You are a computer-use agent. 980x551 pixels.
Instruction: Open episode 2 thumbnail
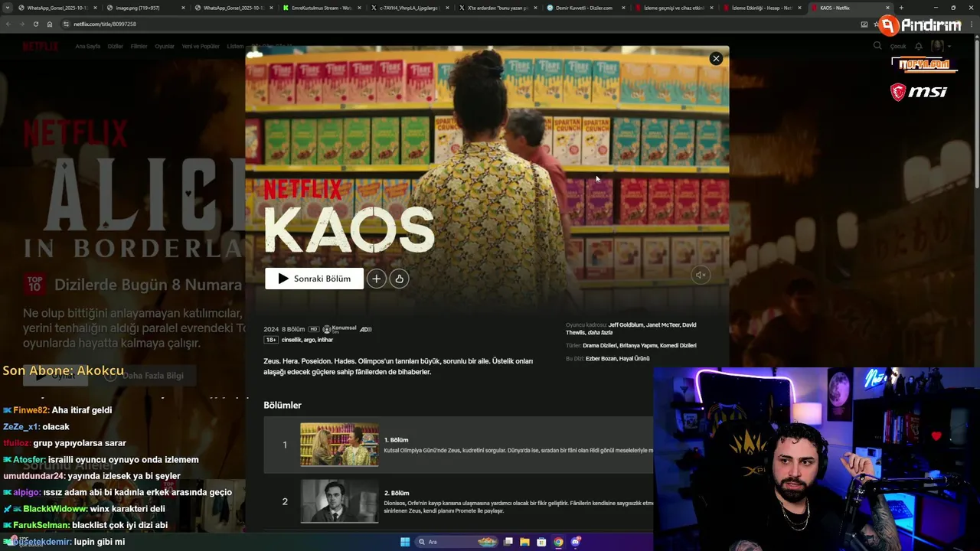[339, 501]
